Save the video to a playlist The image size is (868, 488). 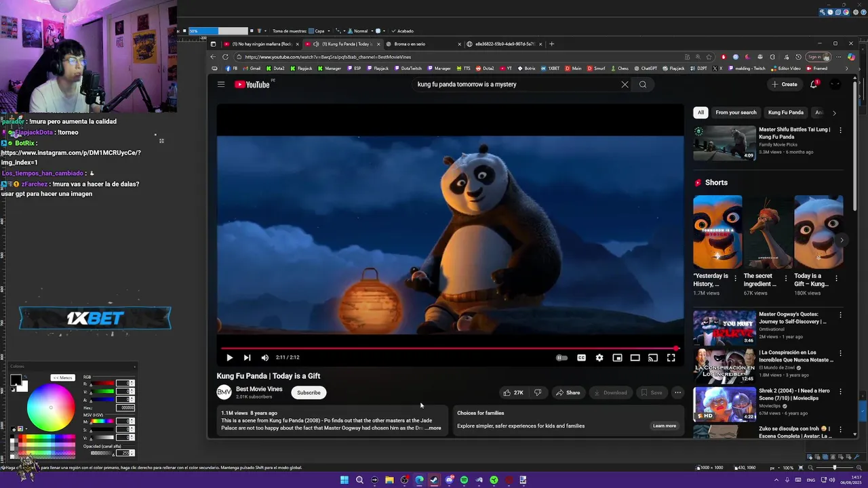[651, 392]
